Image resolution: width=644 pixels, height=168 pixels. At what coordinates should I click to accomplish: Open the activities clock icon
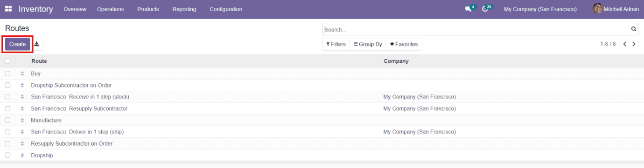click(x=485, y=9)
